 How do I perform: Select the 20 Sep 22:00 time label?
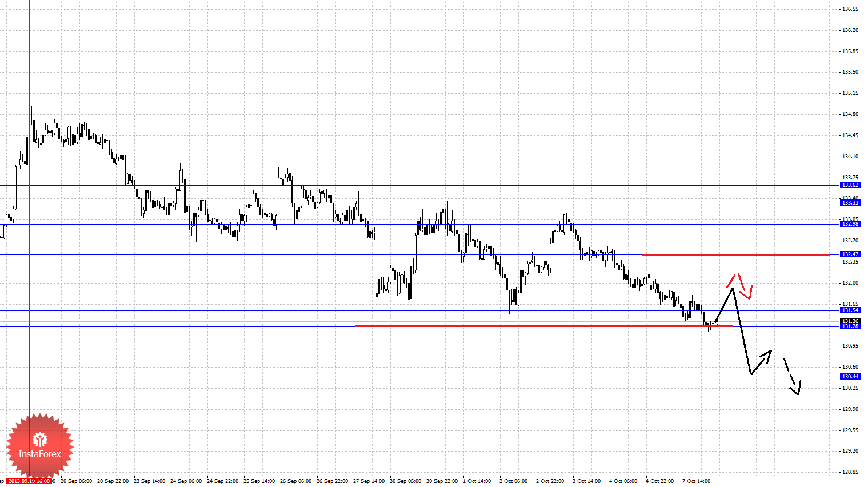pos(113,481)
